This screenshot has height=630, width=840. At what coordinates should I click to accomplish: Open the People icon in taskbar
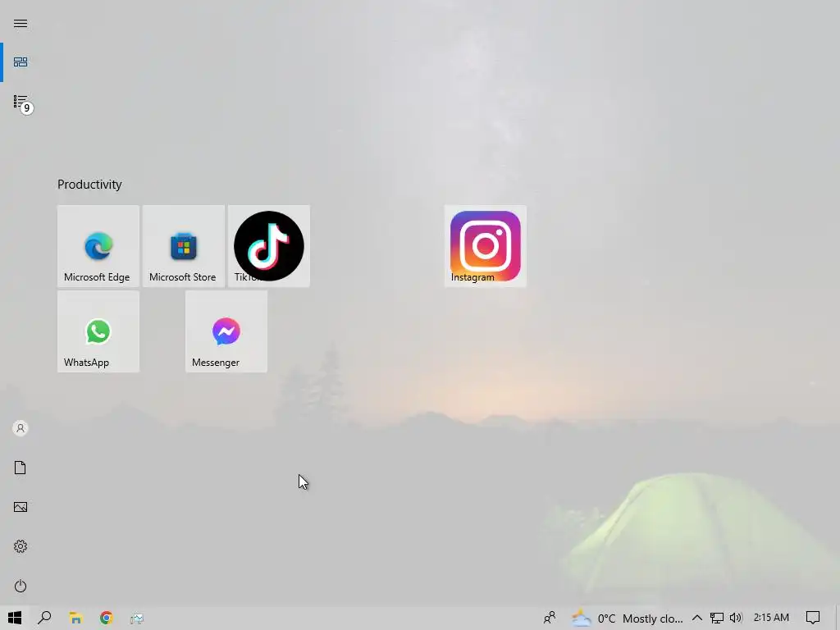(550, 619)
